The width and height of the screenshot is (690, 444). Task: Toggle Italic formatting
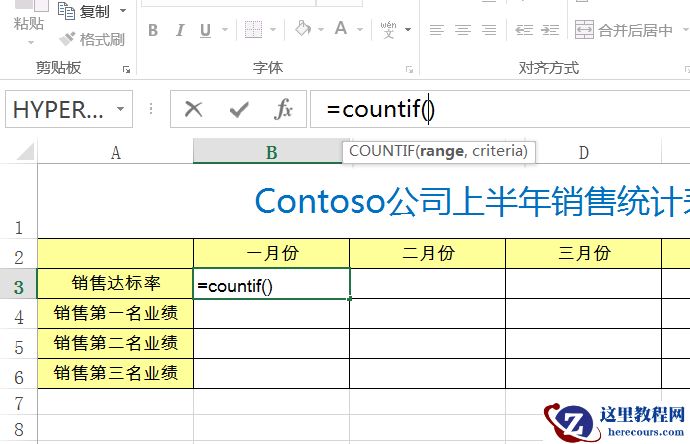[180, 30]
